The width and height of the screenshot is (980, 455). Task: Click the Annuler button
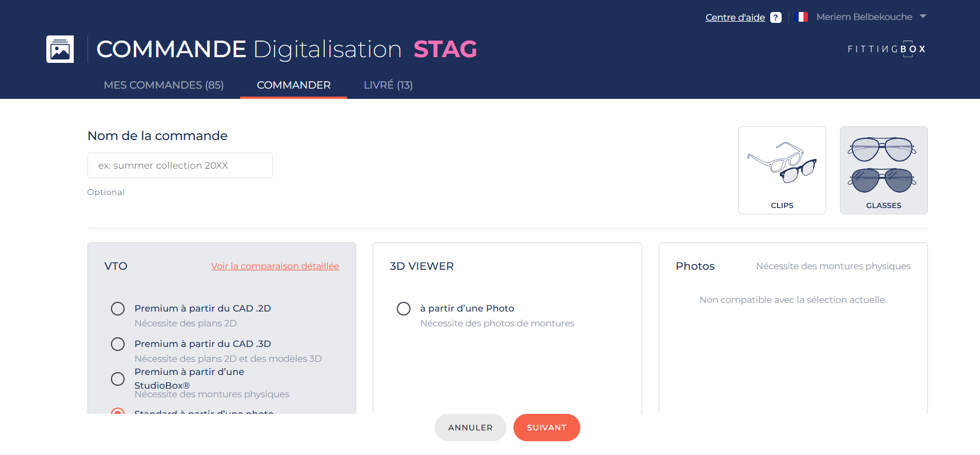click(470, 428)
